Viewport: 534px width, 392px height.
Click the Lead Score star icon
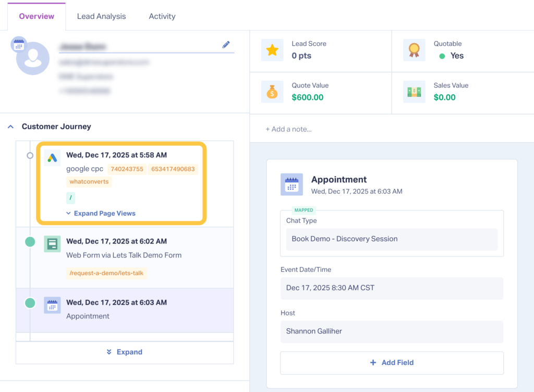(272, 51)
